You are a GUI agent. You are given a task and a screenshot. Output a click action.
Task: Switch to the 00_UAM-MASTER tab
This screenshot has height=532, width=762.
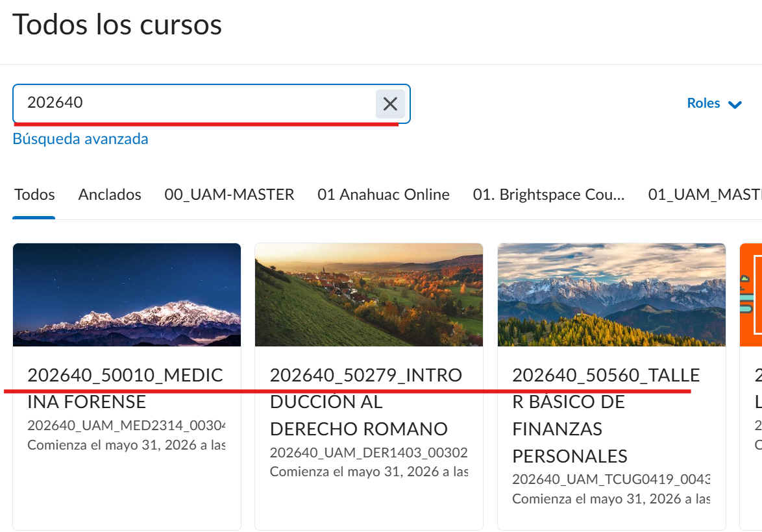tap(229, 195)
